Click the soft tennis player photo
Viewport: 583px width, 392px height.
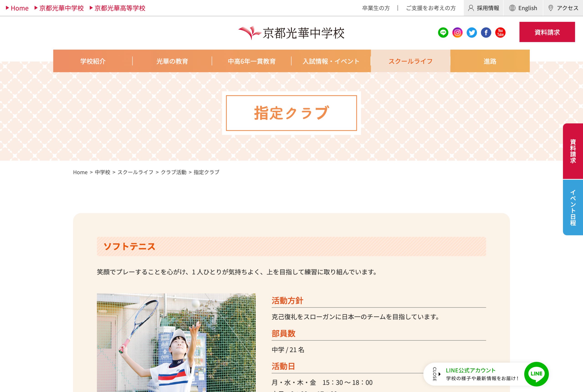click(x=176, y=343)
